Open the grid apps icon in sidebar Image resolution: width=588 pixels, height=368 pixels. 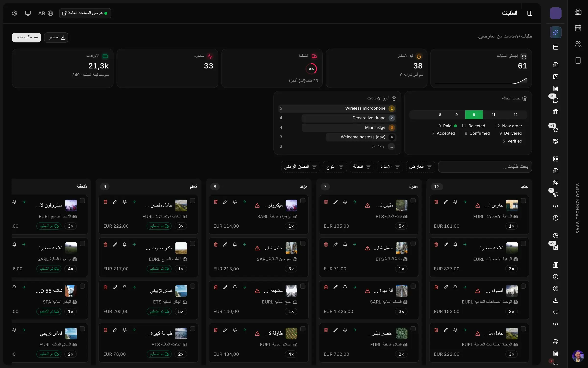[555, 159]
